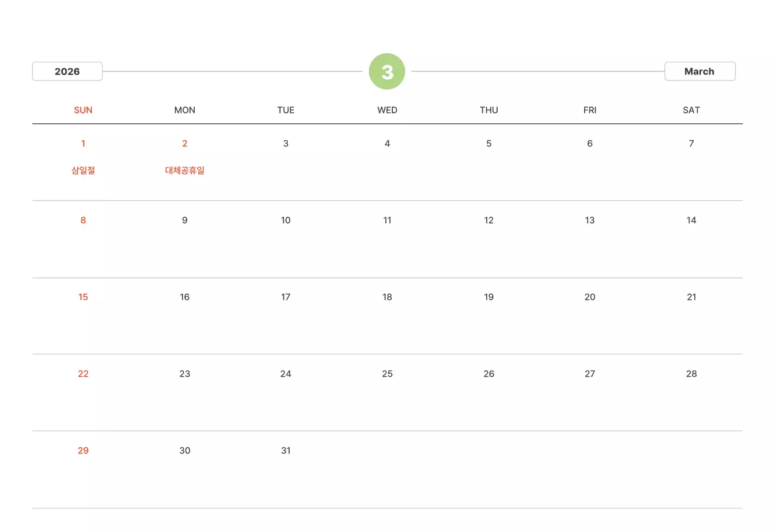Image resolution: width=774 pixels, height=532 pixels.
Task: Click the FRI weekday header
Action: [590, 110]
